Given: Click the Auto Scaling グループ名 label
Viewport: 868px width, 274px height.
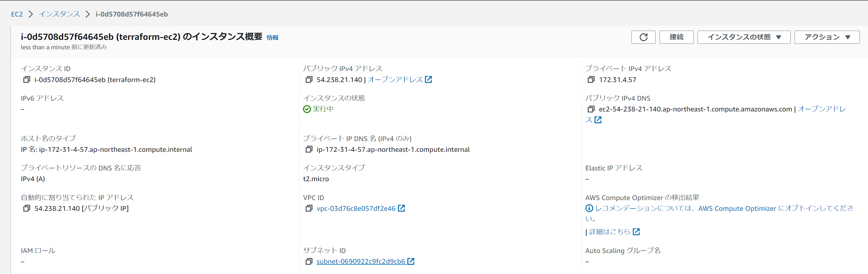Looking at the screenshot, I should tap(623, 250).
